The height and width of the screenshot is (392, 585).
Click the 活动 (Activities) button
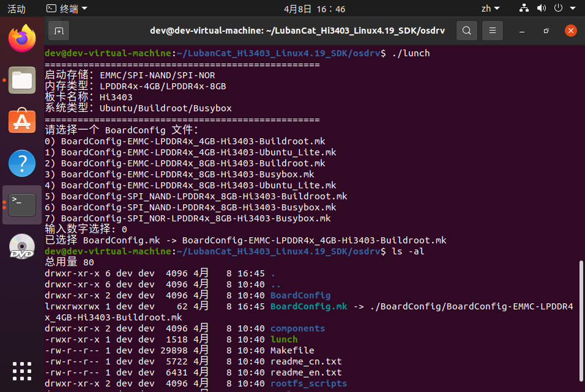click(x=17, y=9)
